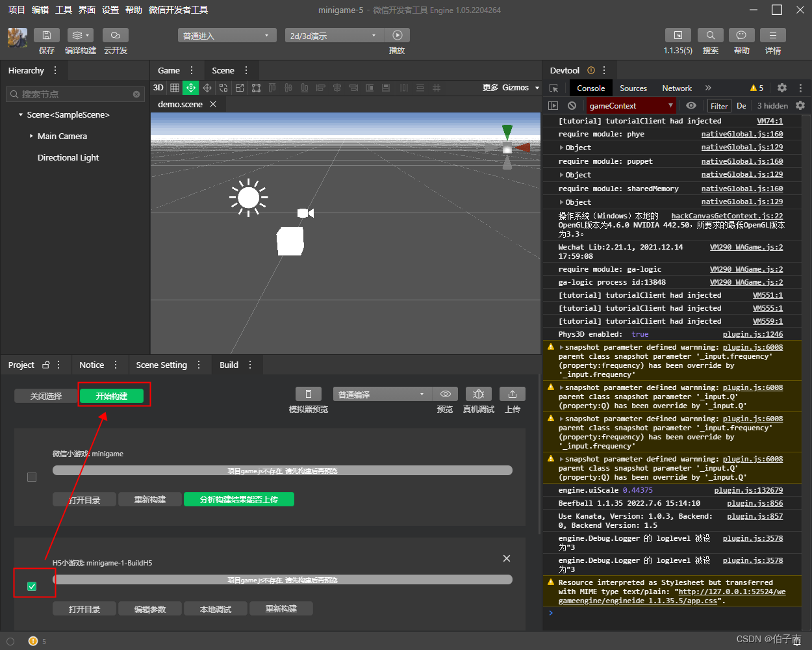This screenshot has height=650, width=812.
Task: Check the 微信小游戏 minigame checkbox
Action: point(32,477)
